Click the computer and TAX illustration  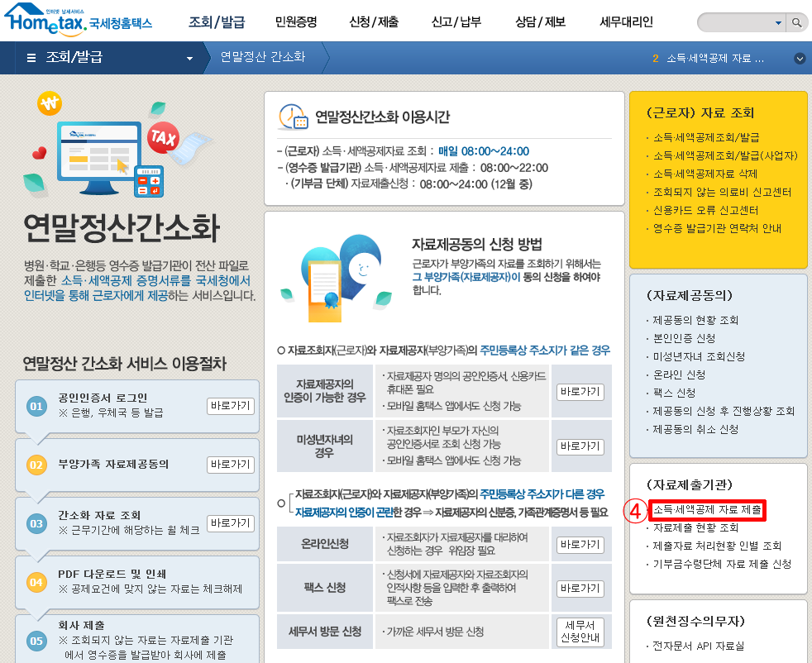pyautogui.click(x=117, y=145)
